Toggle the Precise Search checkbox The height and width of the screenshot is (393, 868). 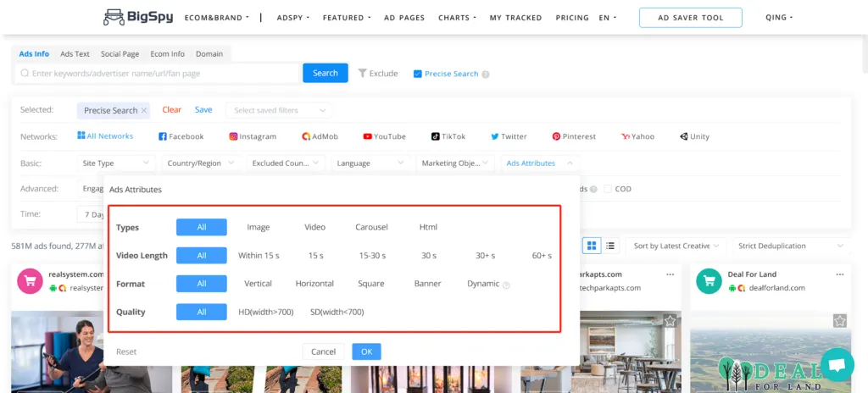tap(417, 74)
